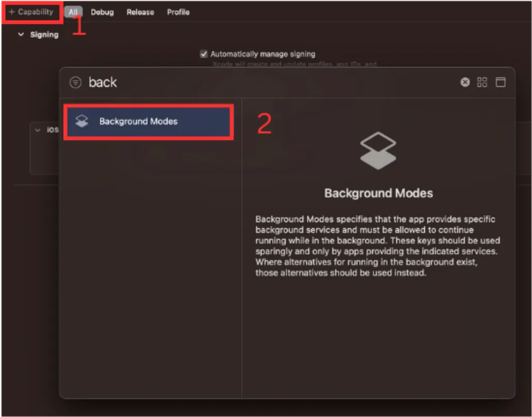The width and height of the screenshot is (532, 417).
Task: Clear the search text with the x icon
Action: click(465, 82)
